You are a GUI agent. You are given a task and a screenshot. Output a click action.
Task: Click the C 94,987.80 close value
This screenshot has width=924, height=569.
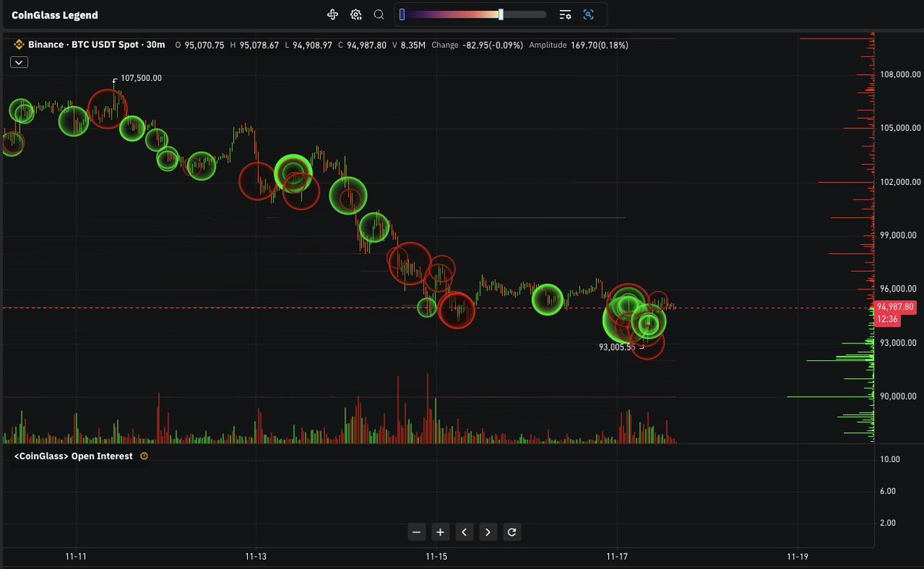pyautogui.click(x=362, y=45)
